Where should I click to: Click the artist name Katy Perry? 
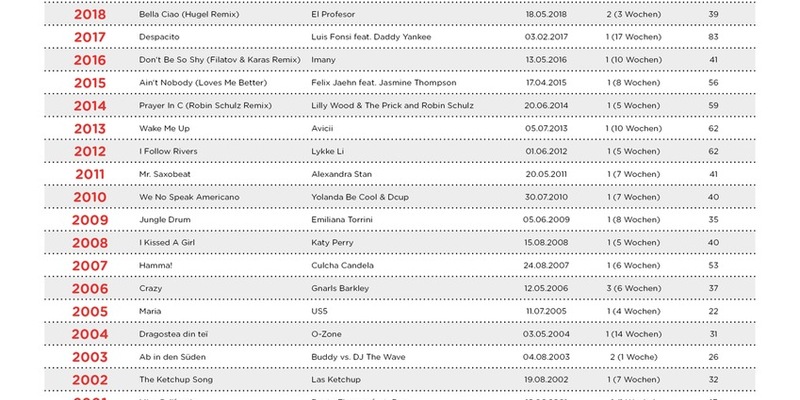pos(332,244)
